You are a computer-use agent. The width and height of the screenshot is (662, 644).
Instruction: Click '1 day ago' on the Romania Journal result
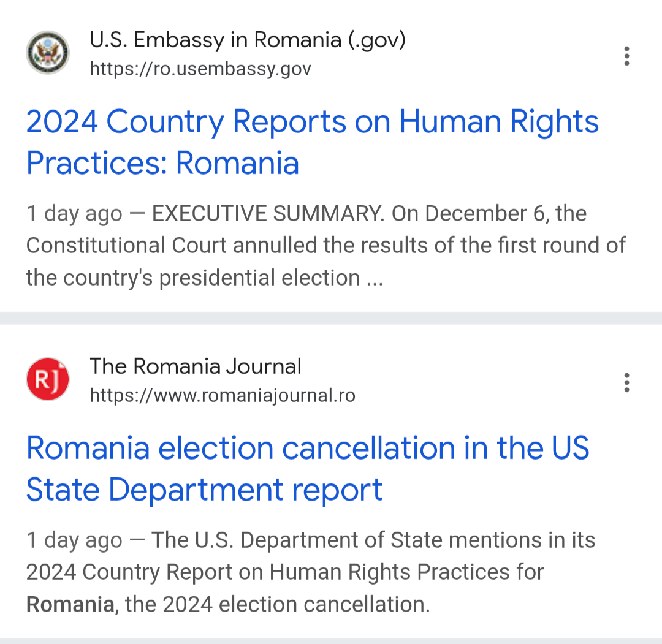point(74,540)
